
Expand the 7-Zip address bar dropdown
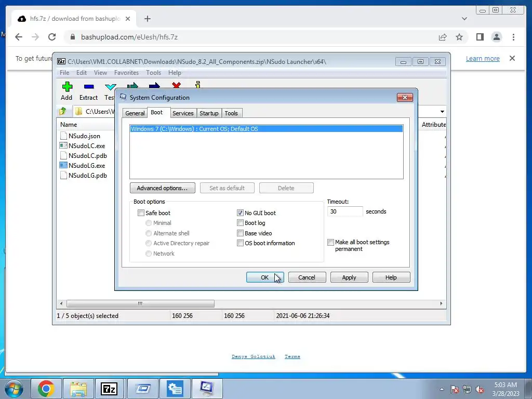[442, 112]
